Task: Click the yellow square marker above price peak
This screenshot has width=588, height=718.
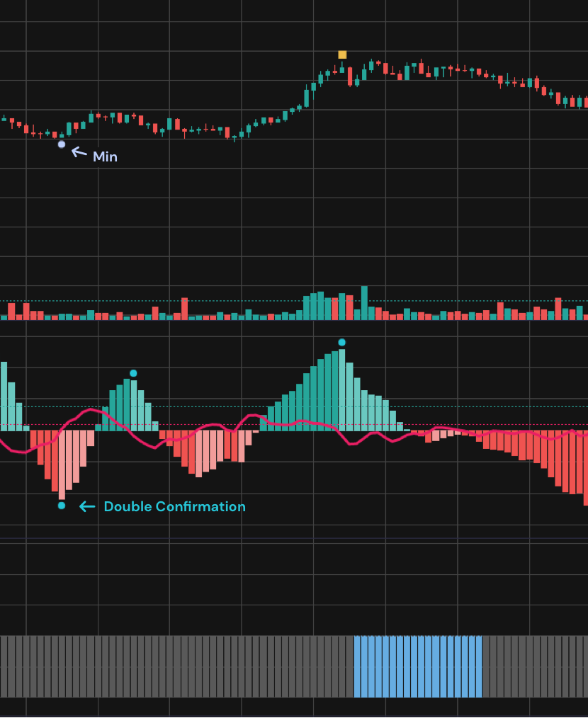Action: click(342, 55)
